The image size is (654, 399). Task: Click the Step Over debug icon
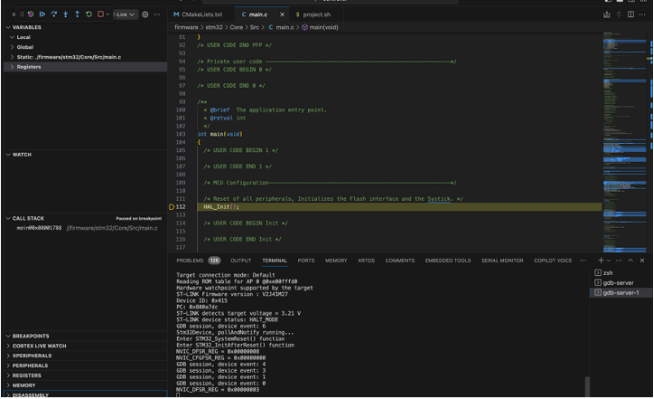pos(54,14)
